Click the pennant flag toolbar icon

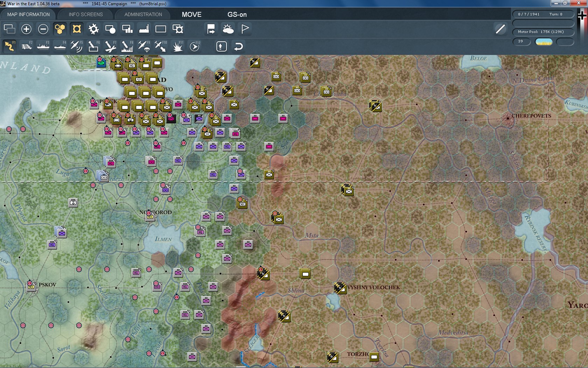245,29
